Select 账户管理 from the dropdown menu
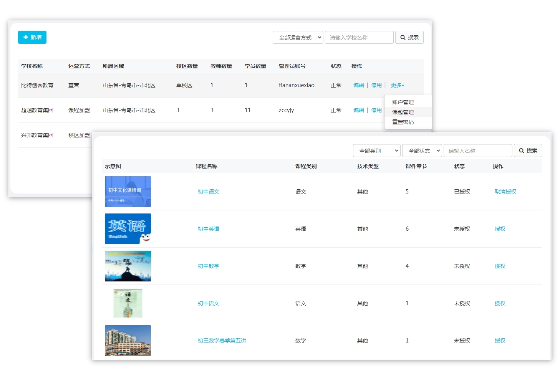The height and width of the screenshot is (392, 560). (x=403, y=102)
